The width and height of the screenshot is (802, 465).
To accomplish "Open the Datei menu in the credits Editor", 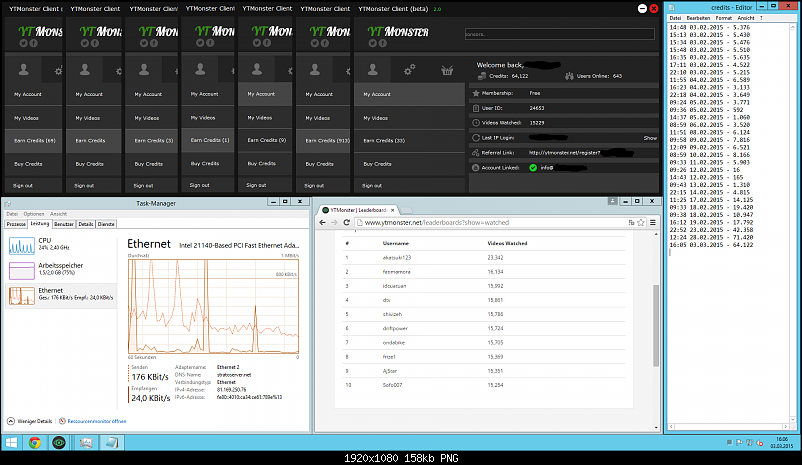I will click(x=675, y=18).
